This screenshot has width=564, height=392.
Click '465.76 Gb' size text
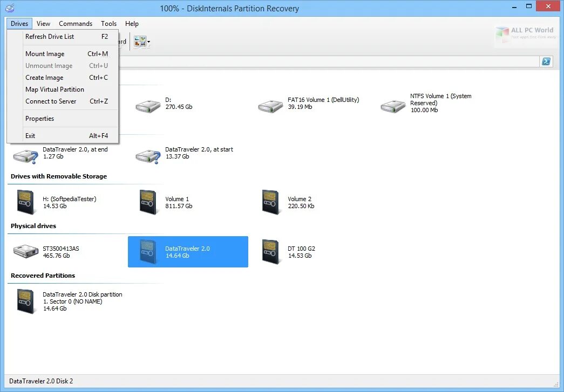point(57,256)
